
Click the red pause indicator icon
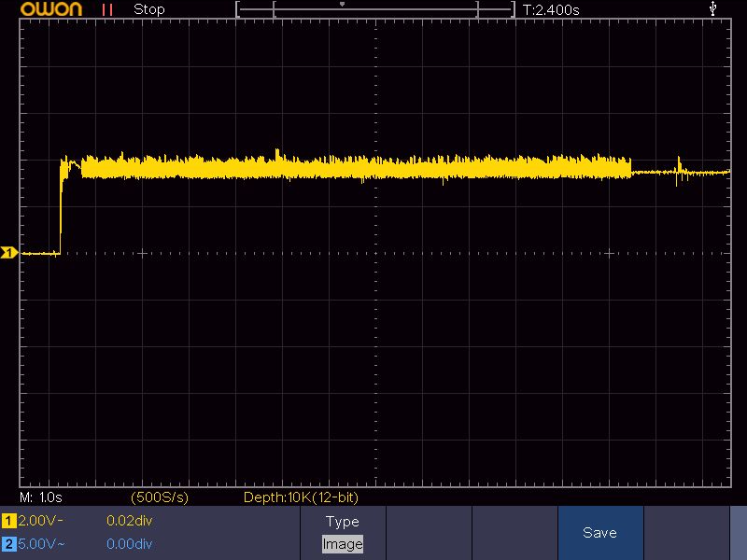[107, 9]
